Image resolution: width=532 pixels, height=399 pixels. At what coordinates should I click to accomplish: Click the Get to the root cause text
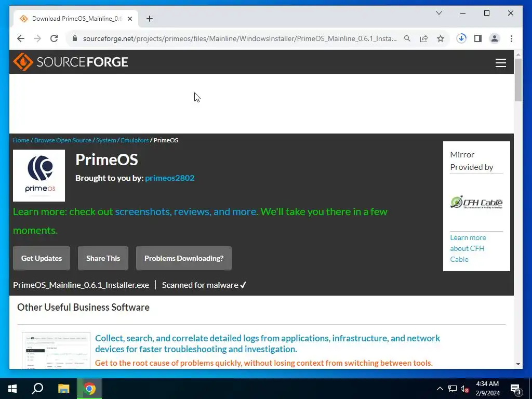coord(263,363)
